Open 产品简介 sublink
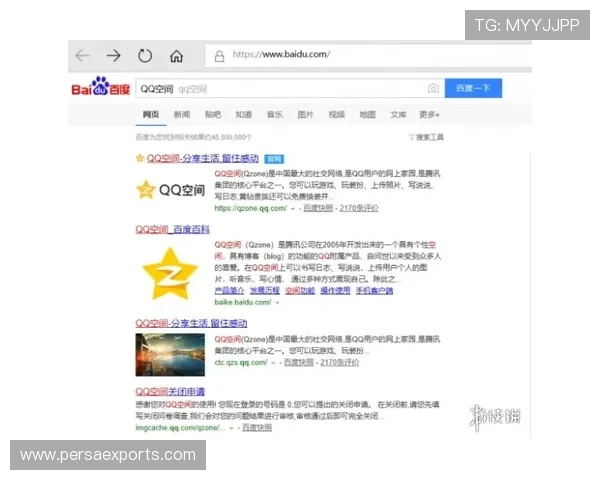This screenshot has width=600, height=480. point(229,291)
